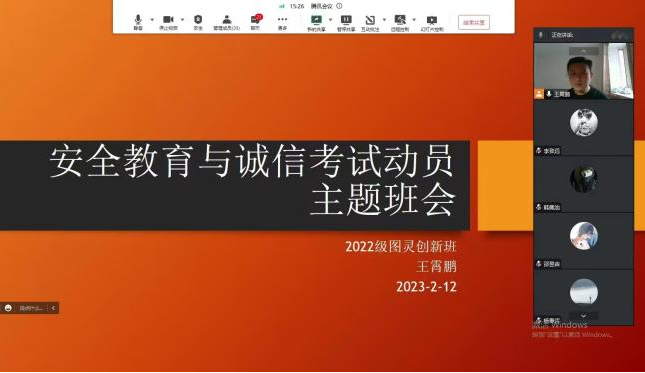Open the More three-dots menu
Screen dimensions: 645x373
tap(282, 22)
